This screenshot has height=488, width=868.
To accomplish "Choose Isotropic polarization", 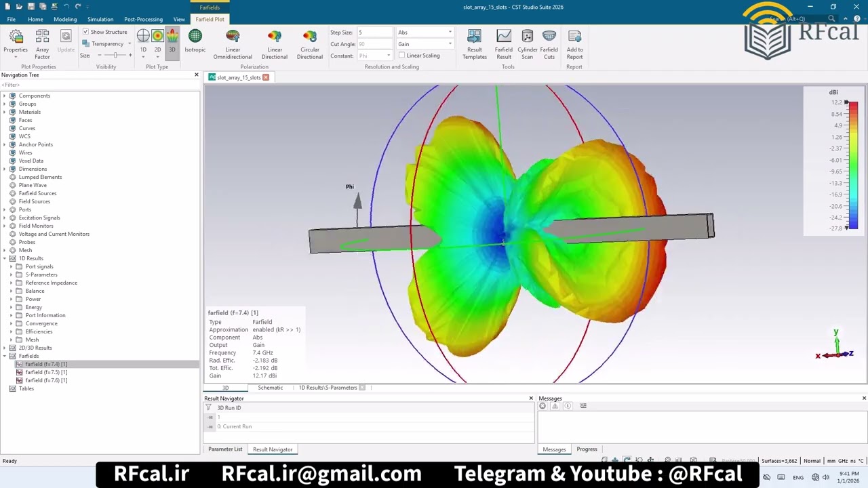I will [195, 41].
